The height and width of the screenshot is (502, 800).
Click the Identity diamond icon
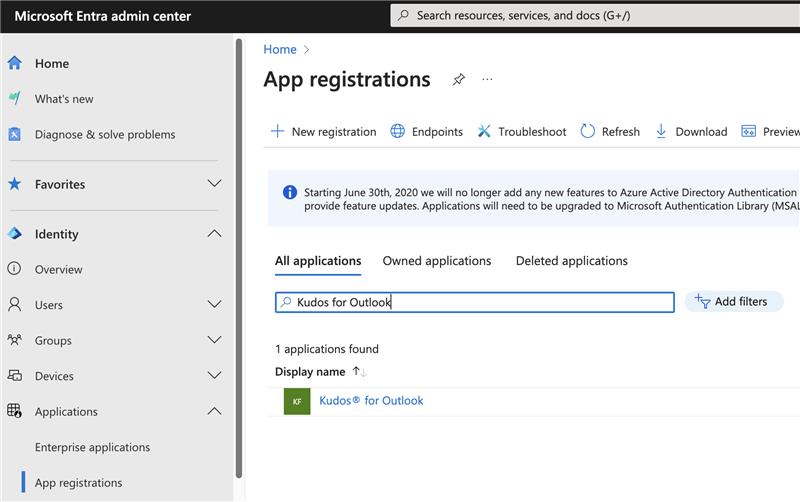pos(15,234)
